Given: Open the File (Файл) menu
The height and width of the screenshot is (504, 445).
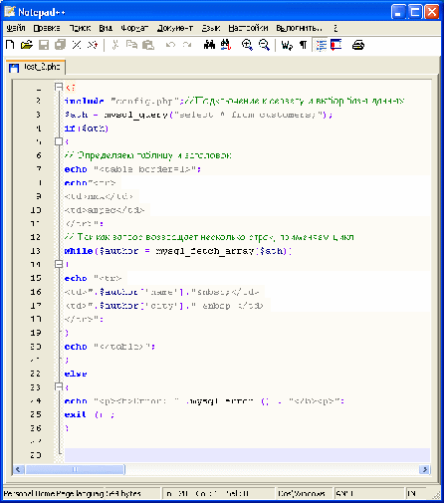Looking at the screenshot, I should (x=16, y=28).
